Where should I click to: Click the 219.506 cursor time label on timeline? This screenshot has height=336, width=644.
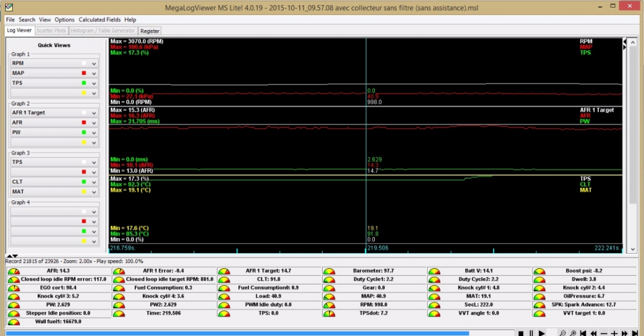[378, 248]
